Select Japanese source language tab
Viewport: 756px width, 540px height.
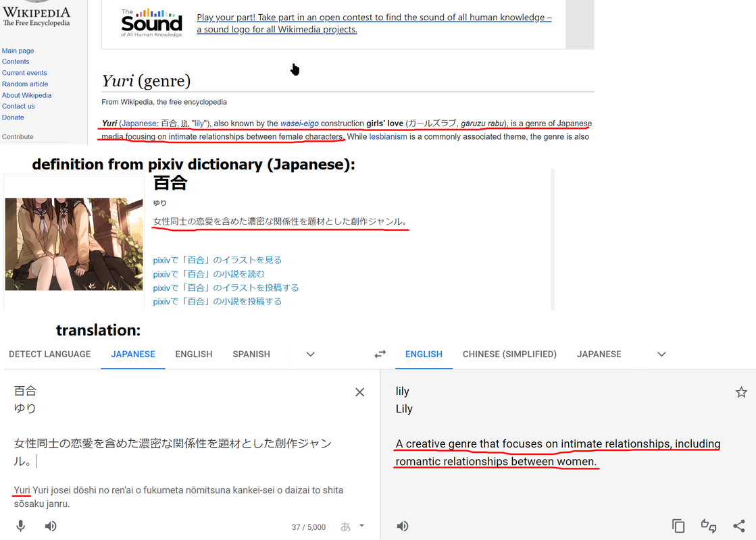coord(133,354)
